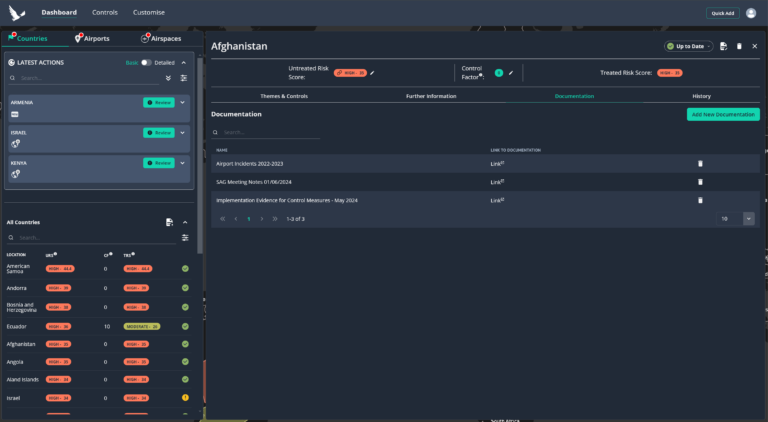Delete SAG Meeting Notes 01/06/2024 document

[x=700, y=182]
